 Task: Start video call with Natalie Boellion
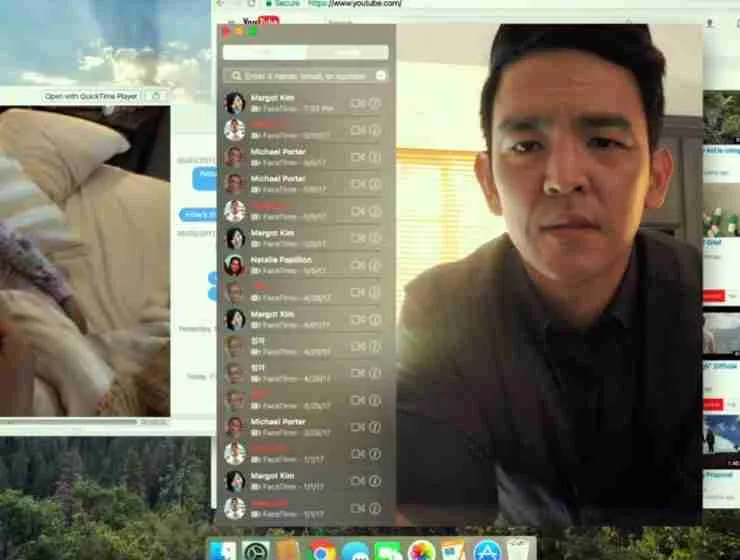click(357, 266)
